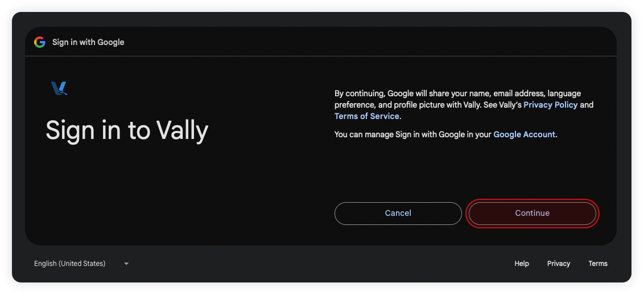Open the Google Account link

524,134
